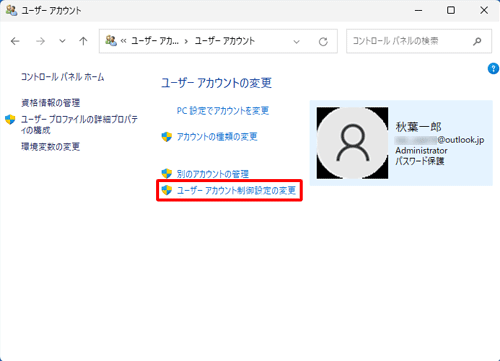Click the user avatar picture
500x361 pixels.
tap(352, 143)
